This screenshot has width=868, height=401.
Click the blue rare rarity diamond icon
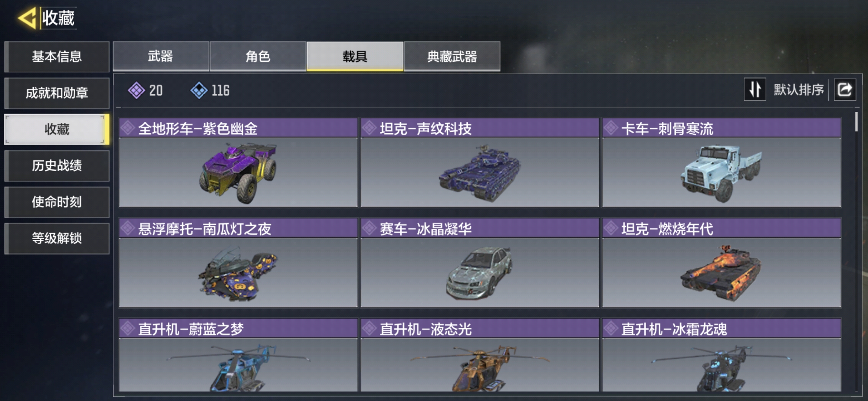pos(199,90)
